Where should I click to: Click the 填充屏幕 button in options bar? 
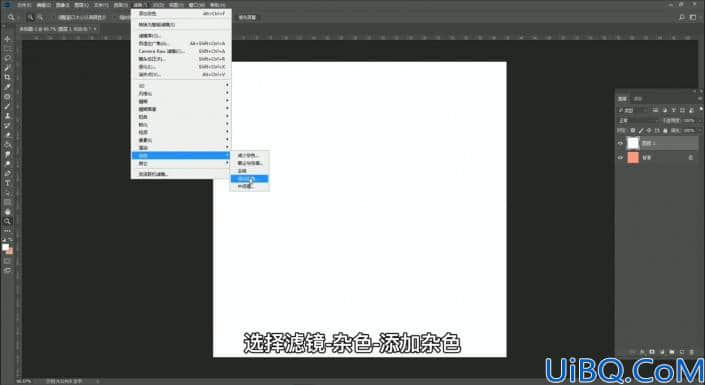(x=247, y=18)
